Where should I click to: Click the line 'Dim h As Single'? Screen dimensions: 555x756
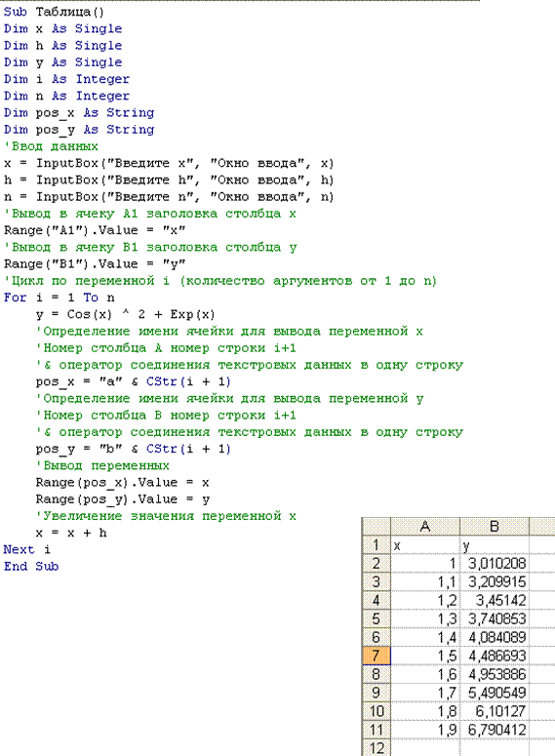click(62, 45)
